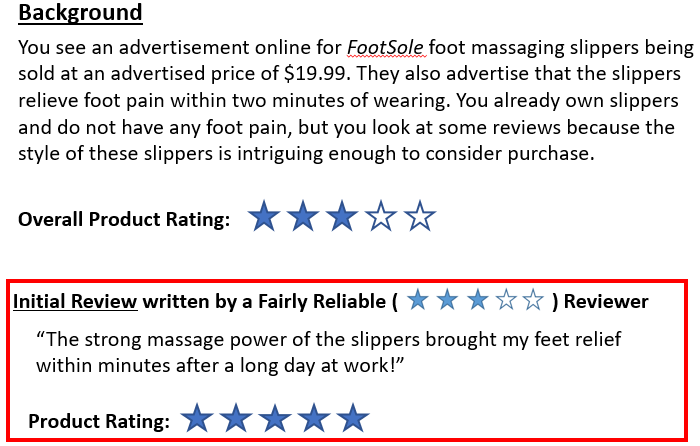Click the fifth empty star in Overall Product Rating
Image resolution: width=700 pixels, height=446 pixels.
[x=420, y=216]
